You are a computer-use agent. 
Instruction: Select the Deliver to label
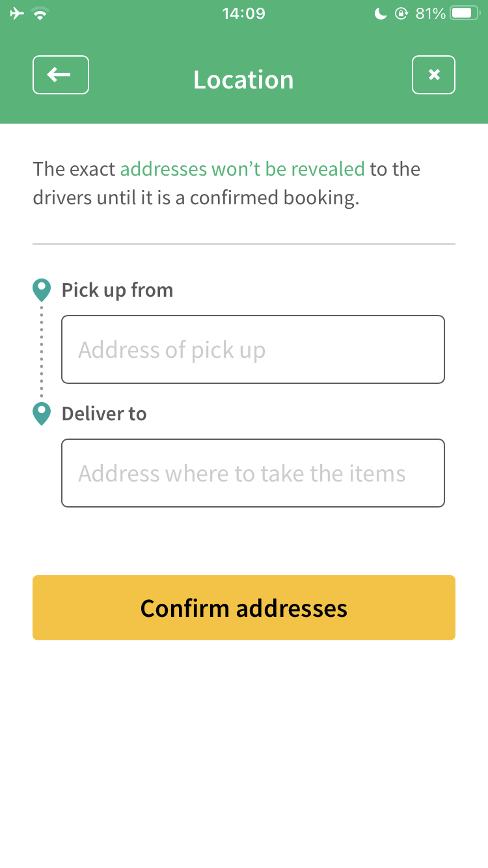point(104,414)
